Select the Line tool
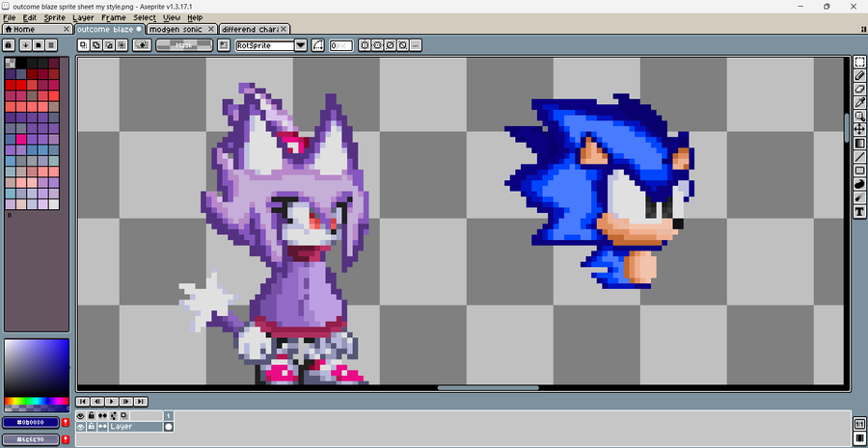Viewport: 868px width, 448px height. click(859, 156)
